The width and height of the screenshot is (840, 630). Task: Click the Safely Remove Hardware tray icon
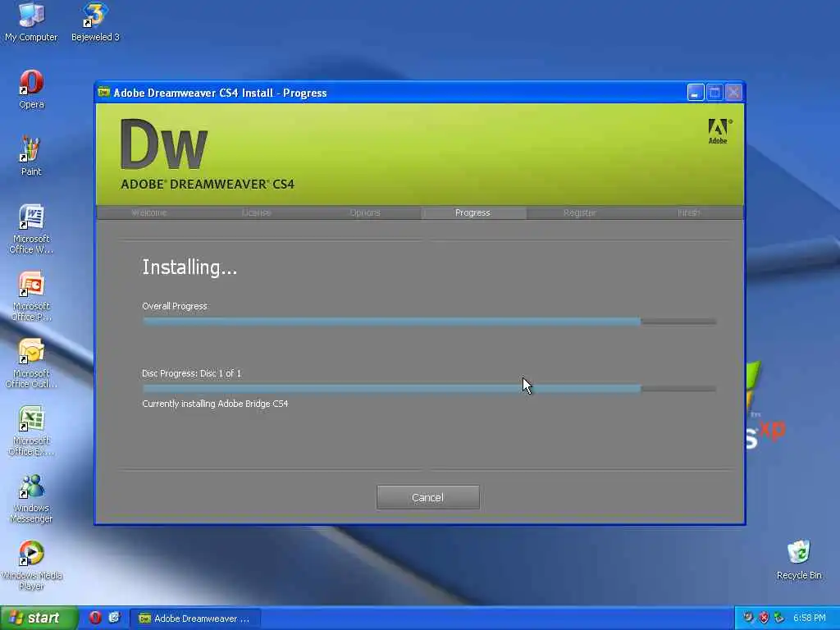coord(779,619)
